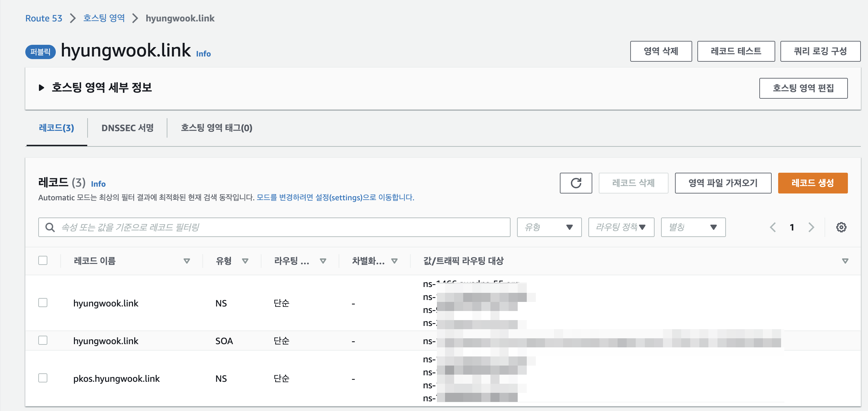Open the 유형 filter dropdown
868x411 pixels.
[549, 227]
